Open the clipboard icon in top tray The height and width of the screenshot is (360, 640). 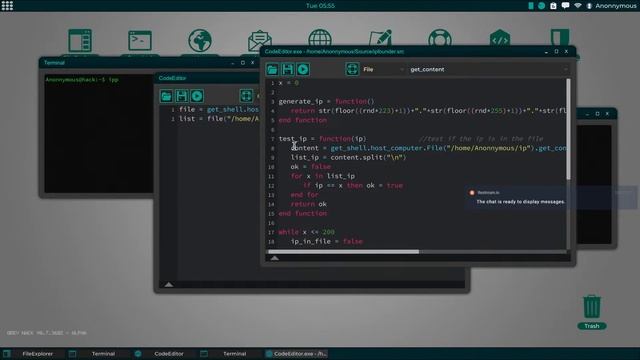click(553, 6)
